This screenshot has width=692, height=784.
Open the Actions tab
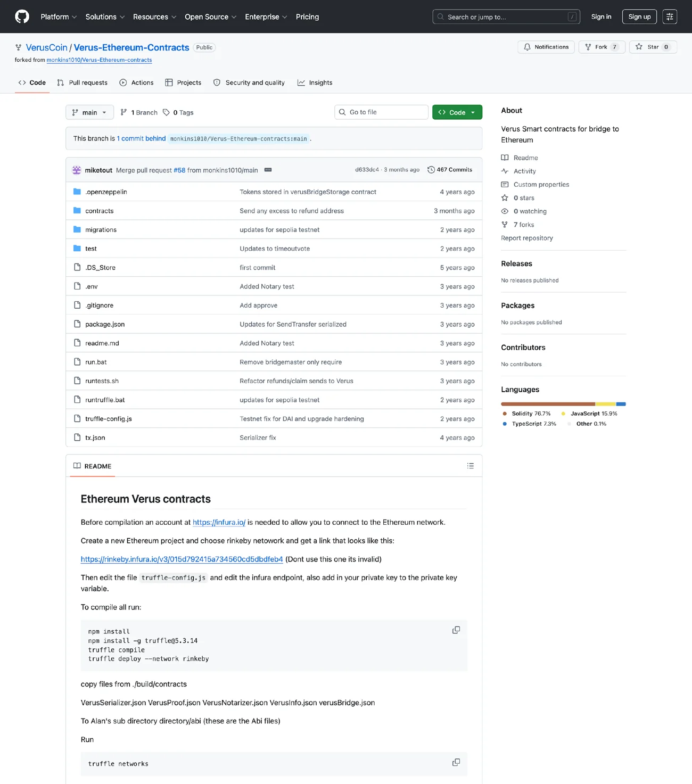(x=137, y=82)
